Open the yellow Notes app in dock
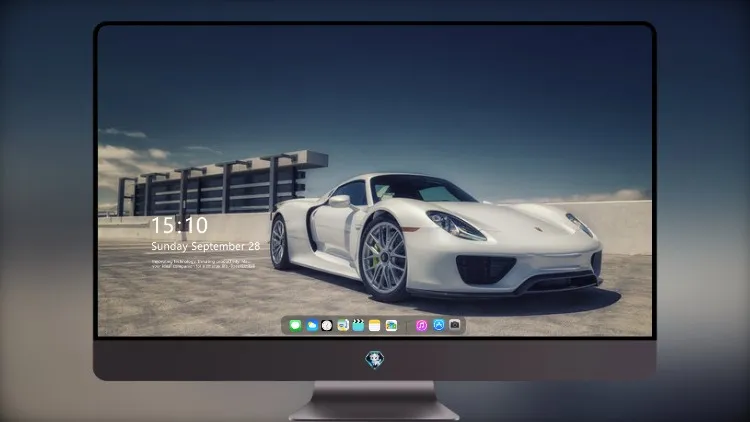 click(x=375, y=325)
